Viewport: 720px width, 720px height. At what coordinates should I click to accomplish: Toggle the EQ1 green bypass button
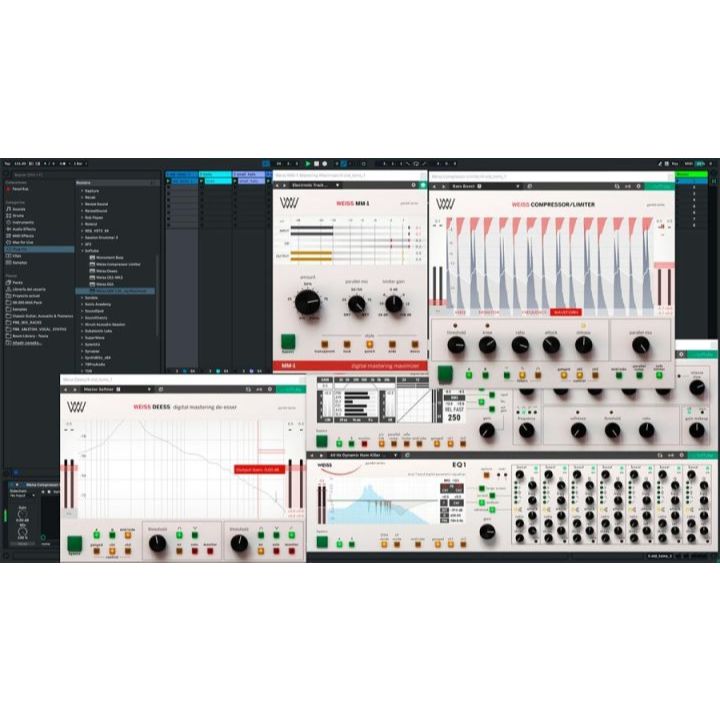[322, 542]
